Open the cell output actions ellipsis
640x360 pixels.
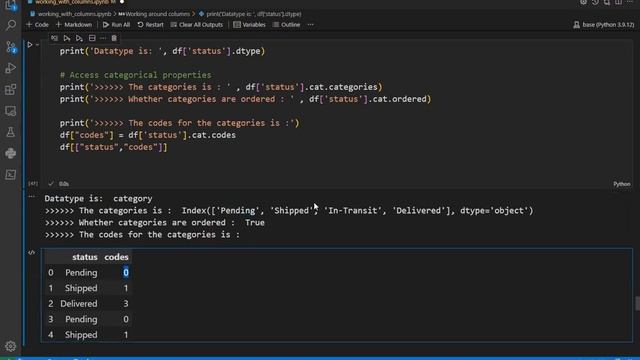(31, 196)
